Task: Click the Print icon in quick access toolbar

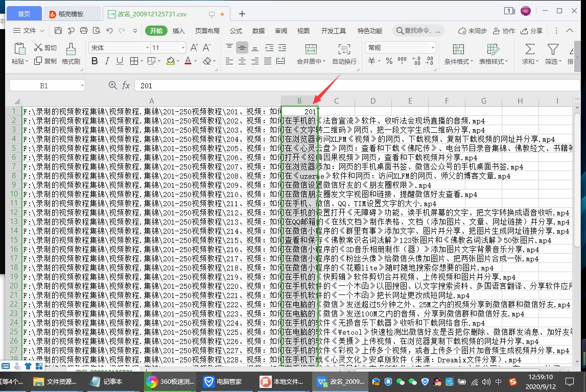Action: [84, 31]
